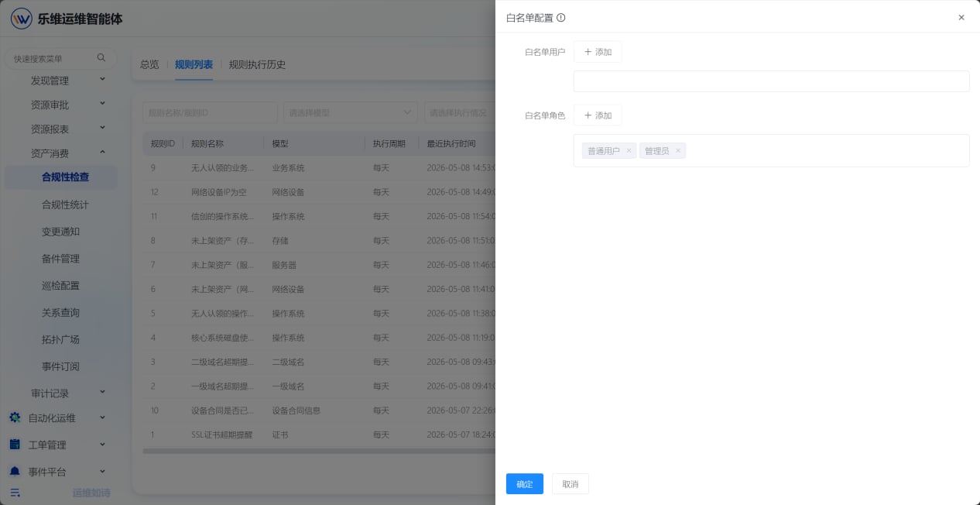The width and height of the screenshot is (980, 505).
Task: Click the table horizontal scrollbar
Action: point(319,451)
